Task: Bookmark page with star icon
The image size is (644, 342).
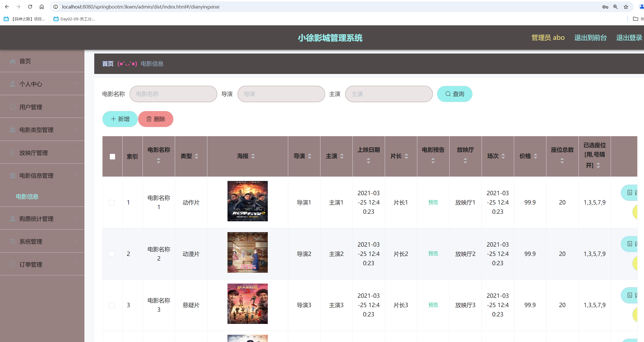Action: pos(626,7)
